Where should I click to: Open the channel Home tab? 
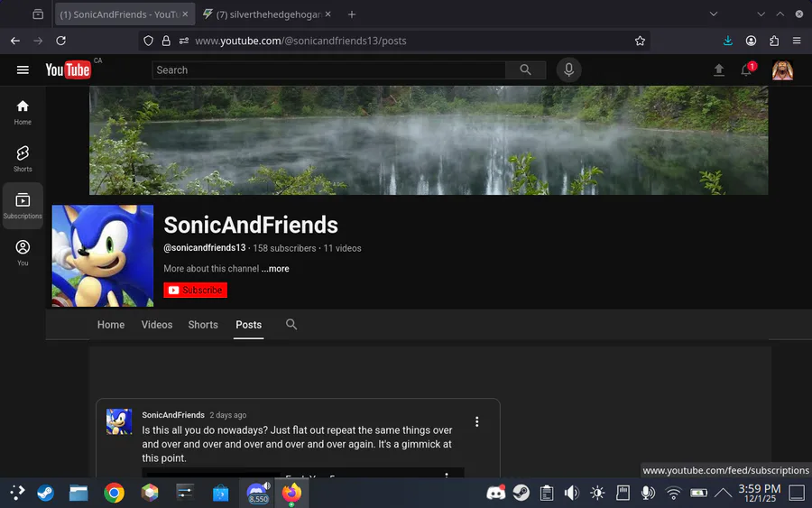point(111,325)
